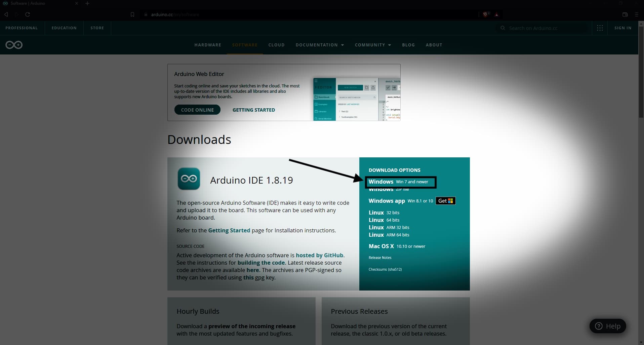Switch to the Professional section
This screenshot has height=345, width=644.
[x=22, y=28]
